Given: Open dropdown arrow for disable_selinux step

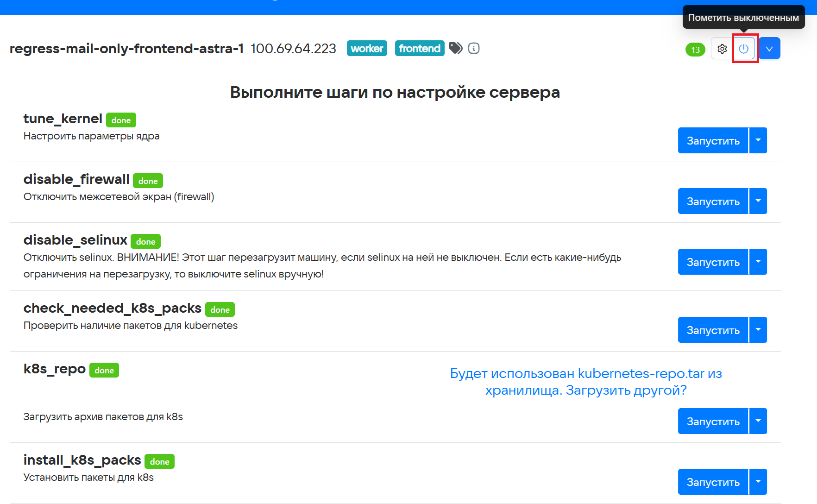Looking at the screenshot, I should coord(758,262).
